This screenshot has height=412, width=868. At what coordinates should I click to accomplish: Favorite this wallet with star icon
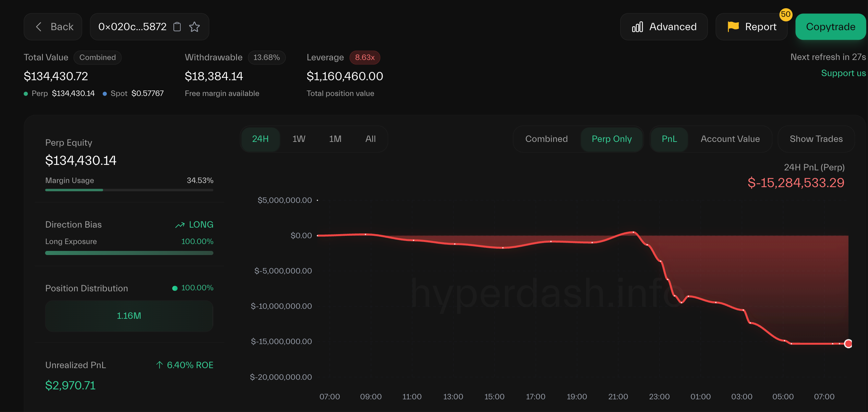[x=194, y=27]
